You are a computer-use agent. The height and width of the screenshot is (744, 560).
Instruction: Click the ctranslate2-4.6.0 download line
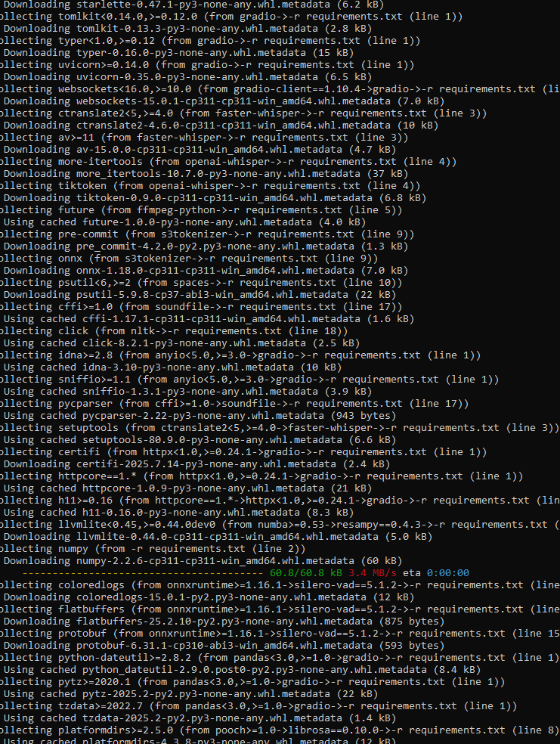click(221, 126)
